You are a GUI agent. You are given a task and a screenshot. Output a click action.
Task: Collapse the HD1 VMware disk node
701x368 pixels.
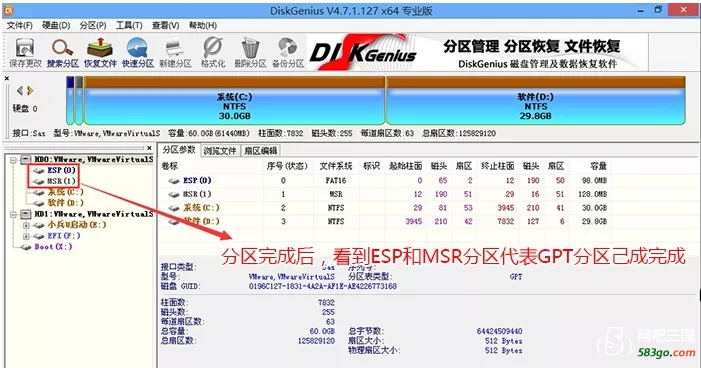13,214
